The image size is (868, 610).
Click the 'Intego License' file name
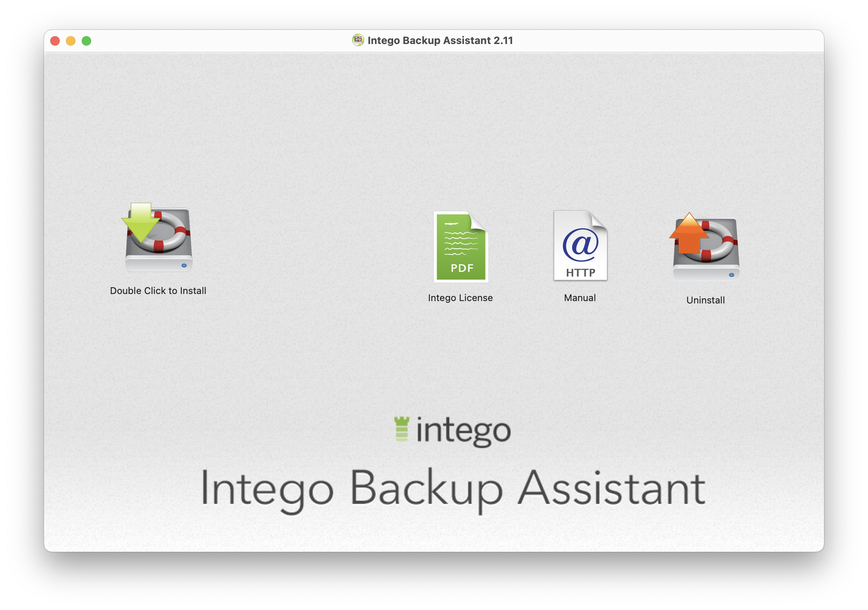pos(460,298)
